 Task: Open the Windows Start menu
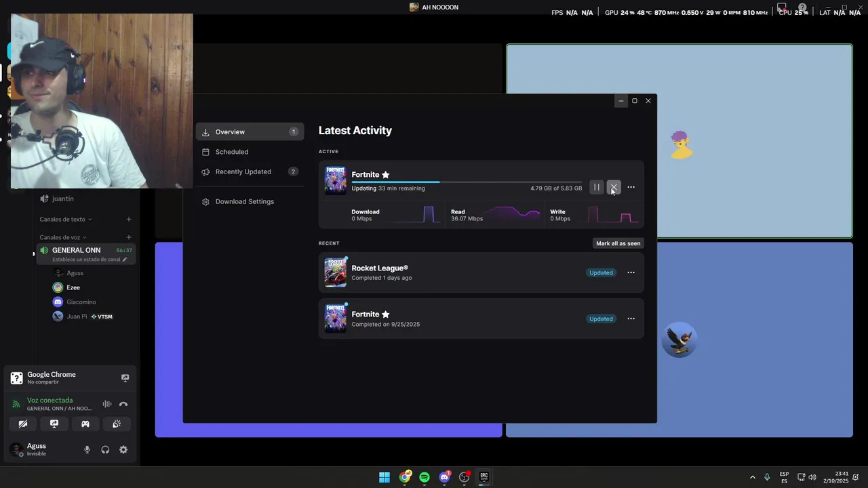(x=384, y=477)
